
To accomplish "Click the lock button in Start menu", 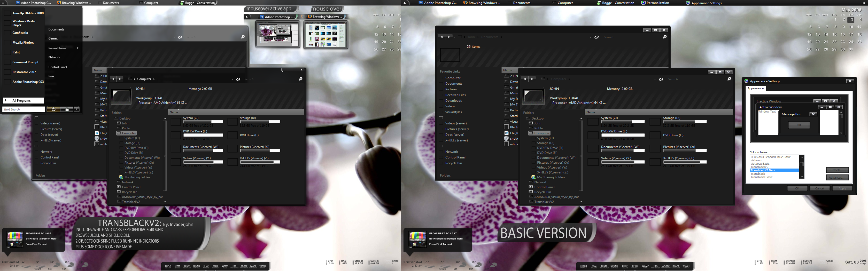I will pos(67,109).
